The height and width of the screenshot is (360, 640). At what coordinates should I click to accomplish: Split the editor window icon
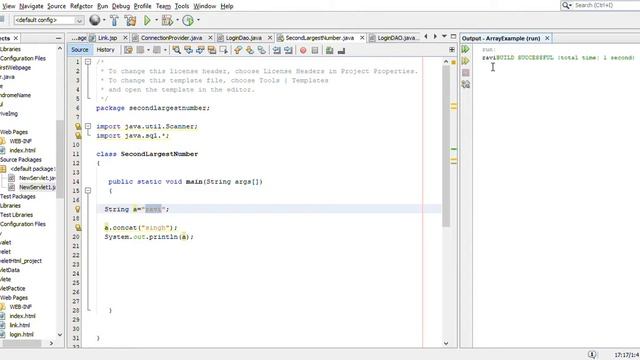(x=452, y=49)
